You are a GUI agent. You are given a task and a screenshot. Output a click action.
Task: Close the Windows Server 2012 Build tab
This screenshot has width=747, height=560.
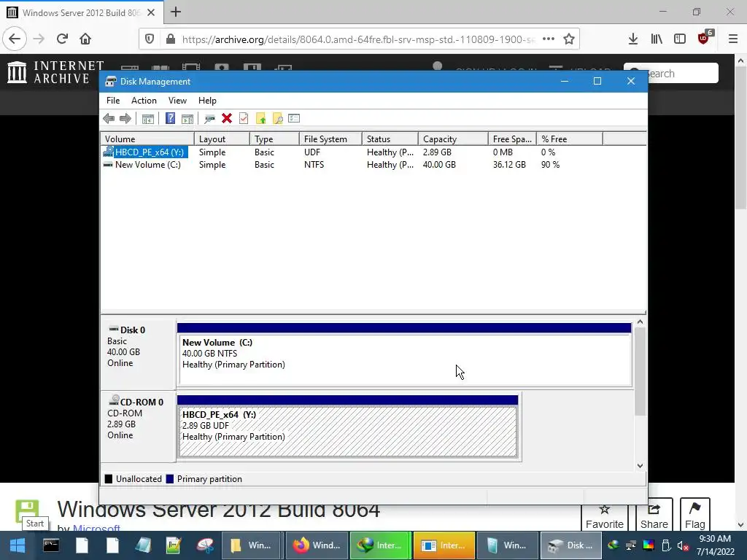151,12
